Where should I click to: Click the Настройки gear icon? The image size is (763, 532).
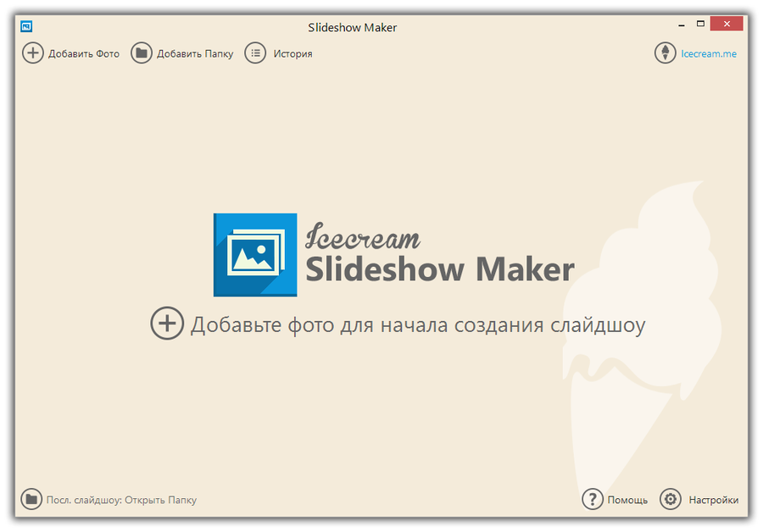point(669,500)
